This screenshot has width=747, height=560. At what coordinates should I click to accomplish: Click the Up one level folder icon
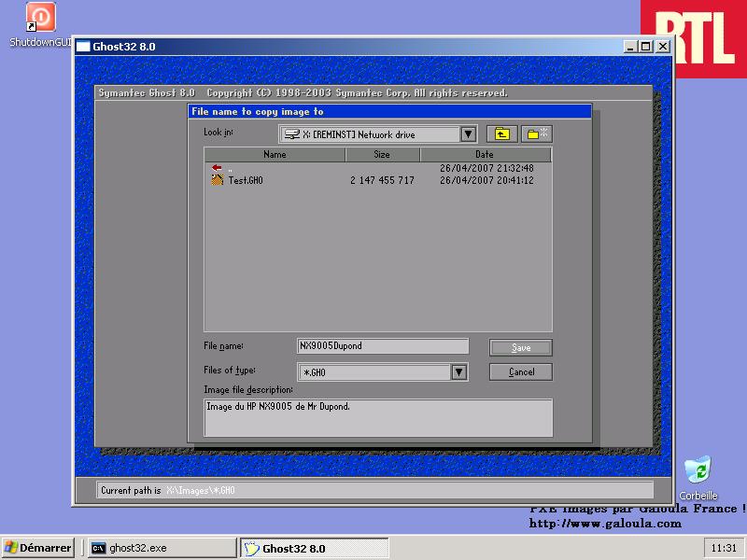click(501, 134)
